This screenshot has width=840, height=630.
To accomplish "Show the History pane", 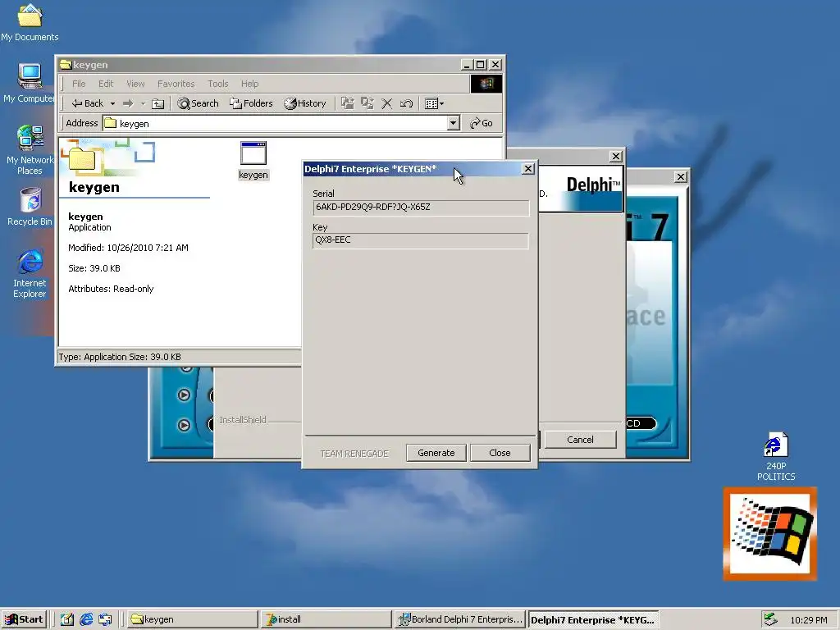I will pyautogui.click(x=305, y=103).
